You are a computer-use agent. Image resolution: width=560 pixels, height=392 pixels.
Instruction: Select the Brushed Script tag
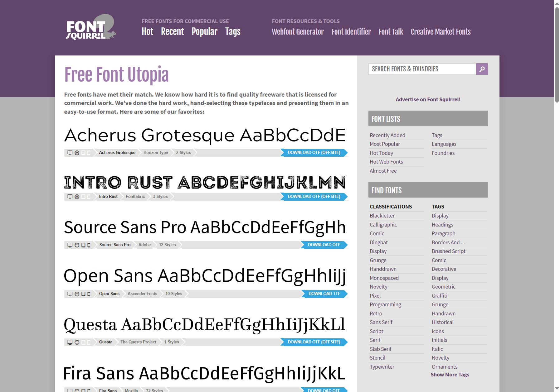(x=448, y=251)
